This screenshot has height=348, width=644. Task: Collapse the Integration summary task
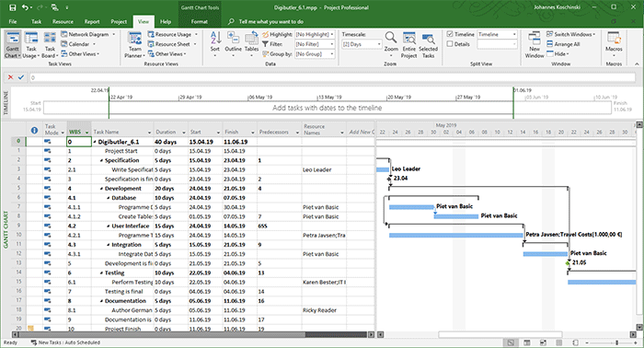[109, 245]
